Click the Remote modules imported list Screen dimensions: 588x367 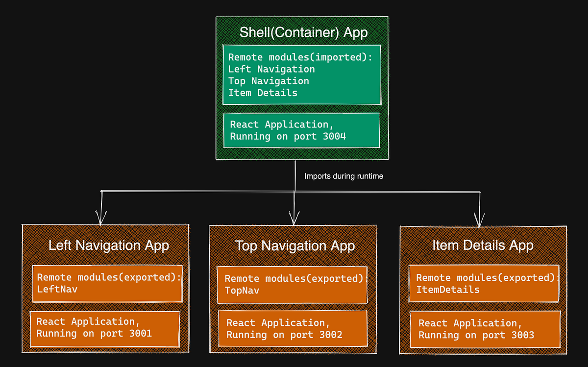click(301, 74)
